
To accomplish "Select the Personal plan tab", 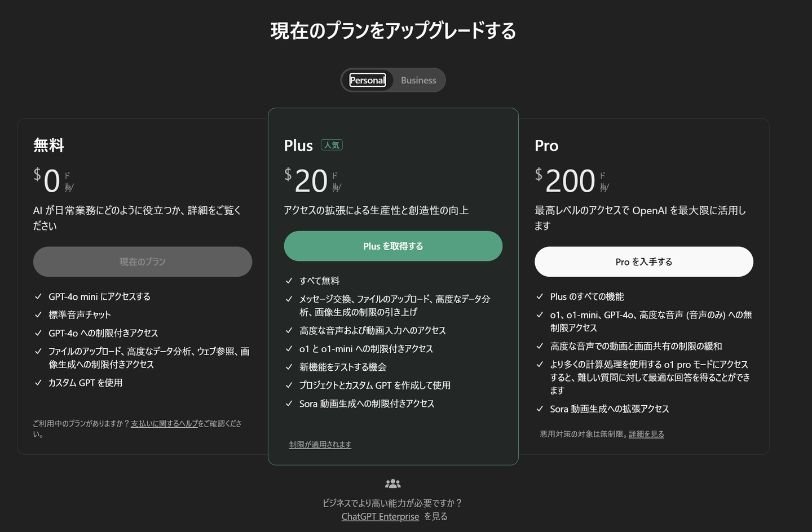I will pyautogui.click(x=368, y=80).
